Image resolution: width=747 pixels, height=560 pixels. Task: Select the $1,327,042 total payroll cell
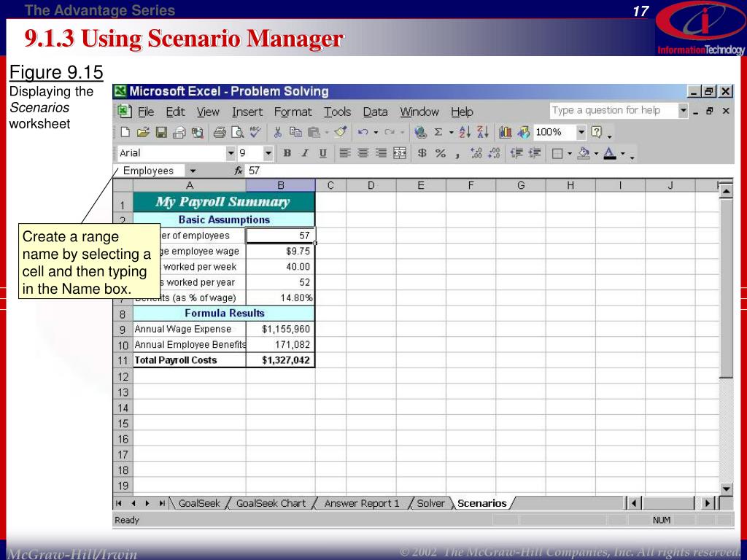click(x=281, y=360)
